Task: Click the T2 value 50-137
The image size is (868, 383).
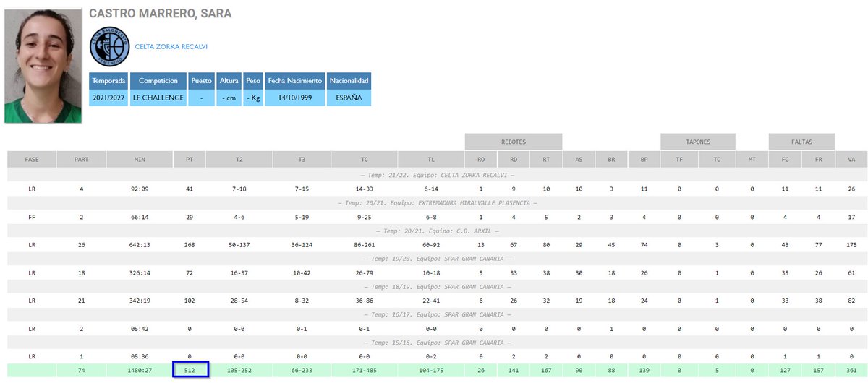Action: coord(239,245)
